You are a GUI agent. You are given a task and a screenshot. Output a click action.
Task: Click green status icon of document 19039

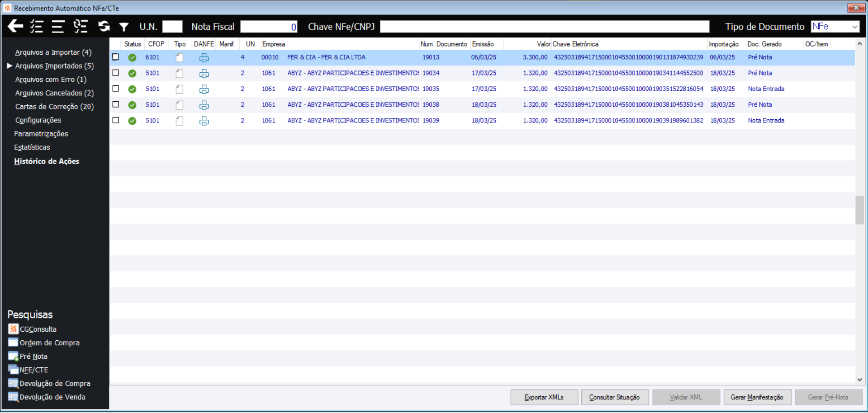point(132,121)
